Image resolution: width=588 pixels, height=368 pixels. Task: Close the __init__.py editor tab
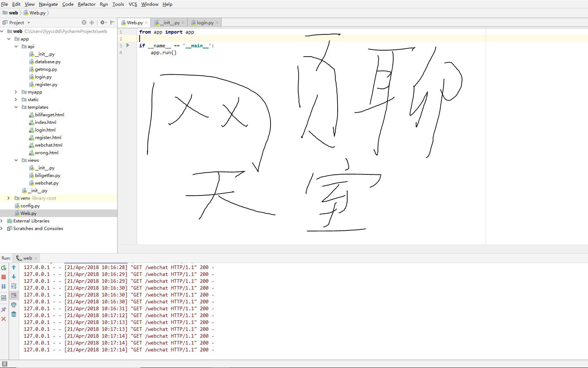(x=183, y=23)
